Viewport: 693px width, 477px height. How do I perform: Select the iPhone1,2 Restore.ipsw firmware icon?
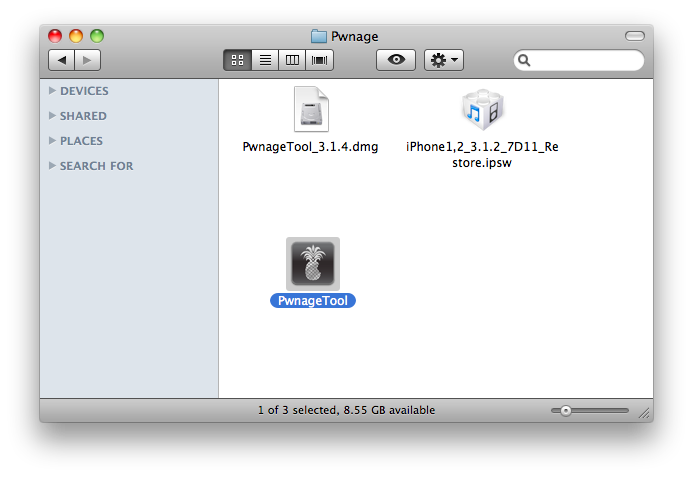point(482,111)
